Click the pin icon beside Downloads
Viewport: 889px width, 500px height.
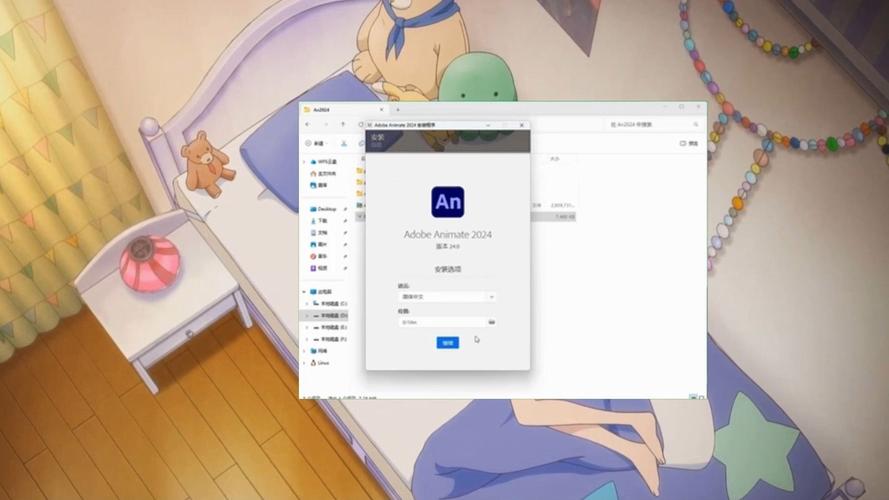(x=345, y=221)
